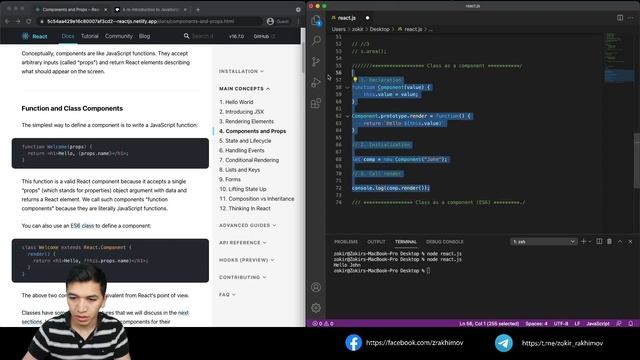This screenshot has height=360, width=640.
Task: Open Source Control in the activity bar
Action: click(316, 61)
